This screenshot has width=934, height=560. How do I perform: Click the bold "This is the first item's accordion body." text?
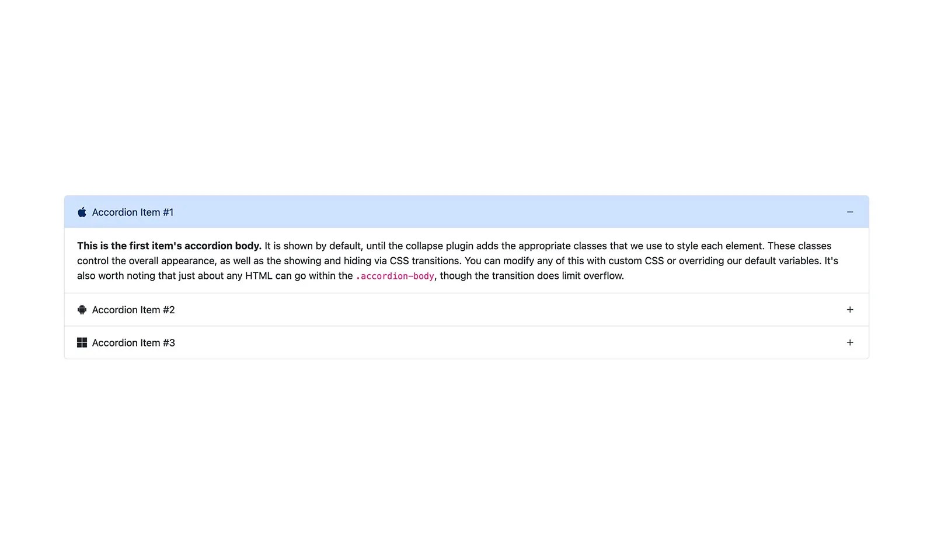tap(169, 246)
